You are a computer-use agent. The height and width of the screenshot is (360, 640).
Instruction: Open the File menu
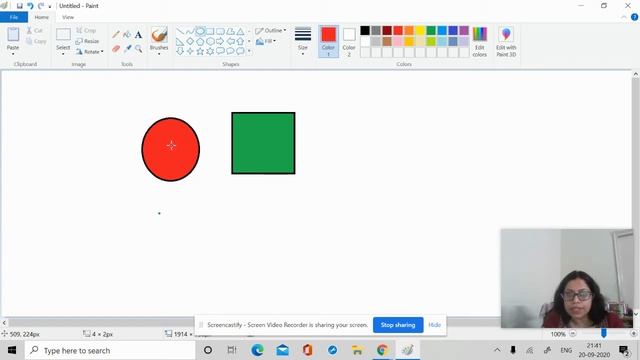tap(14, 17)
